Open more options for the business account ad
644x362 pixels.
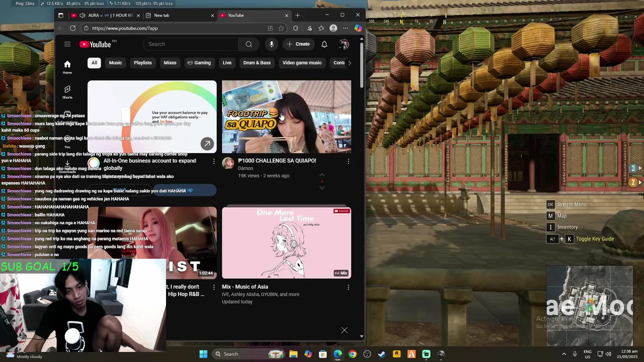(x=214, y=161)
